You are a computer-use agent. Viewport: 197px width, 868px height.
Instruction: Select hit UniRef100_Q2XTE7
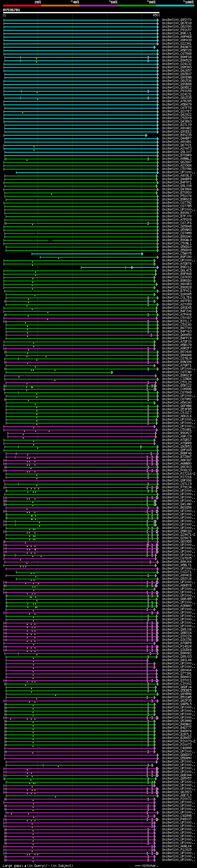176,111
